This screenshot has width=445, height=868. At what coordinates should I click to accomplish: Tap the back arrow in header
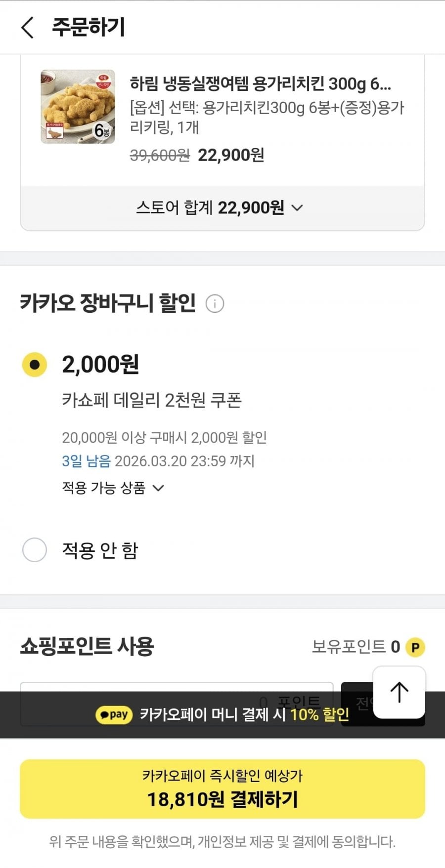(x=28, y=27)
